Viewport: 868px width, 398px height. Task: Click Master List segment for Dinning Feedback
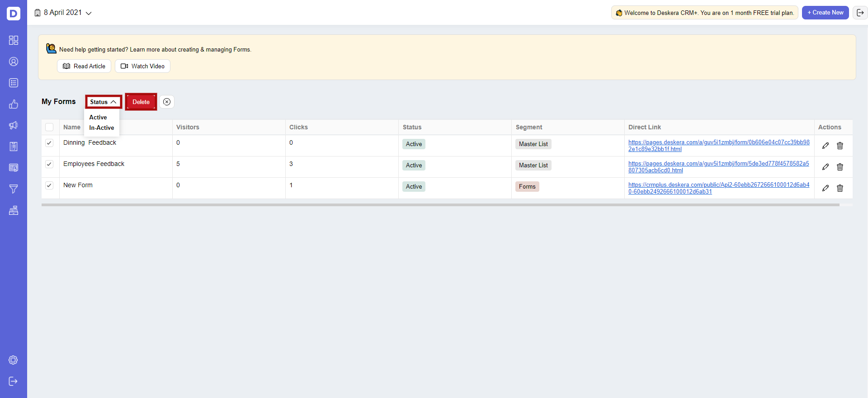533,144
